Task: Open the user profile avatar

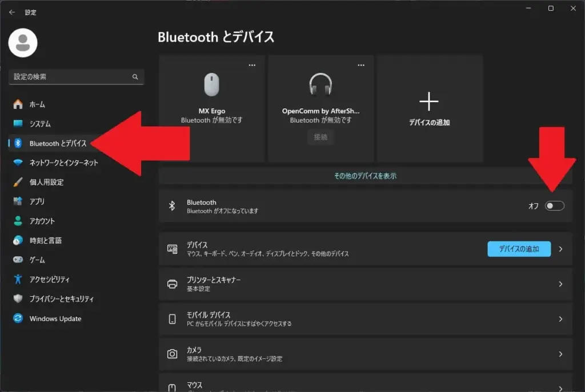Action: (x=23, y=43)
